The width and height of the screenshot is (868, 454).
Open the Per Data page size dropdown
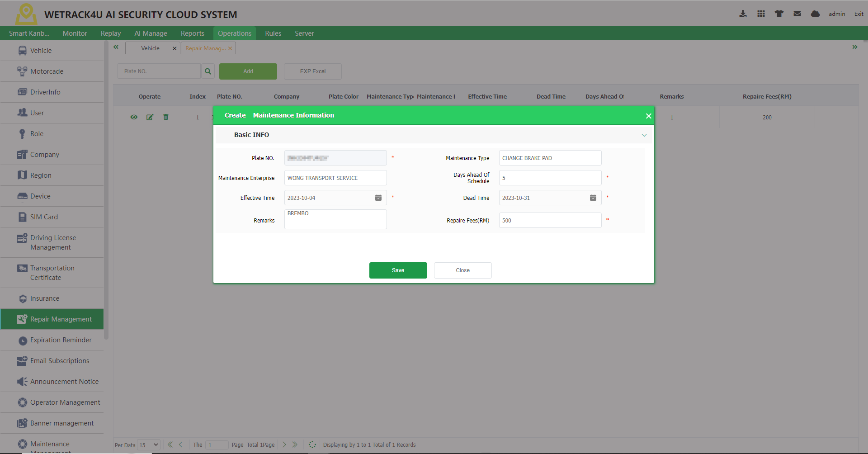(x=148, y=445)
